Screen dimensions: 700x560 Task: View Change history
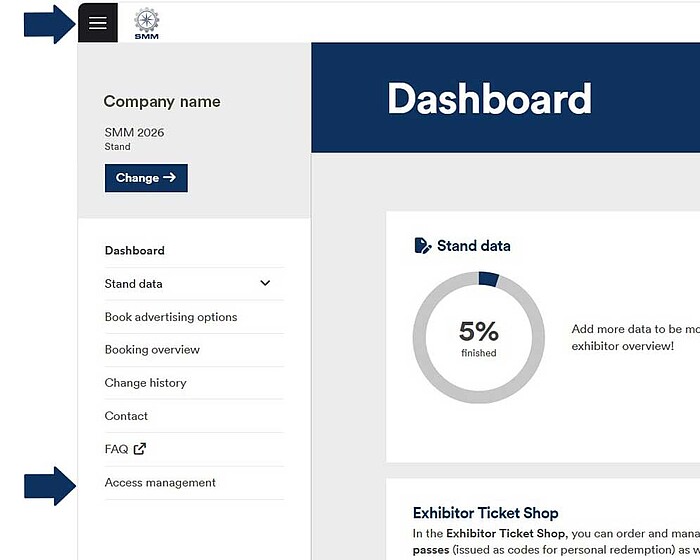[x=145, y=383]
